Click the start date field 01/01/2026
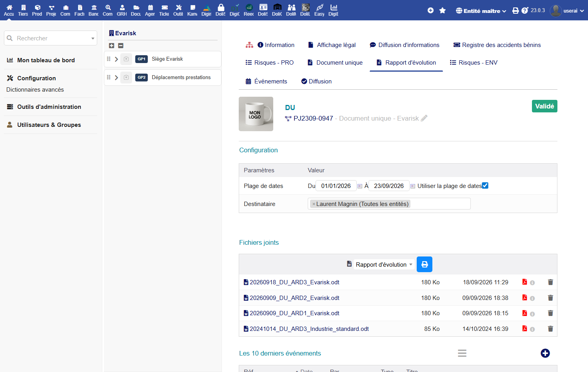Screen dimensions: 588x372 click(x=336, y=186)
